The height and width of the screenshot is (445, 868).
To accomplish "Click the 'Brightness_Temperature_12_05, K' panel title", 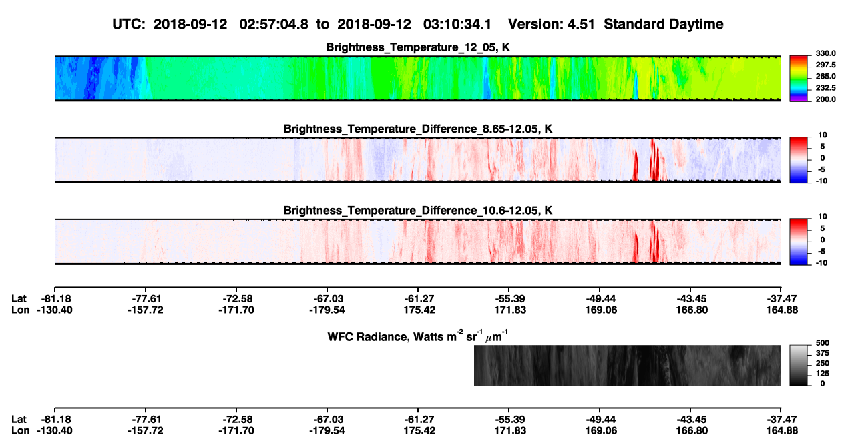I will (x=418, y=47).
